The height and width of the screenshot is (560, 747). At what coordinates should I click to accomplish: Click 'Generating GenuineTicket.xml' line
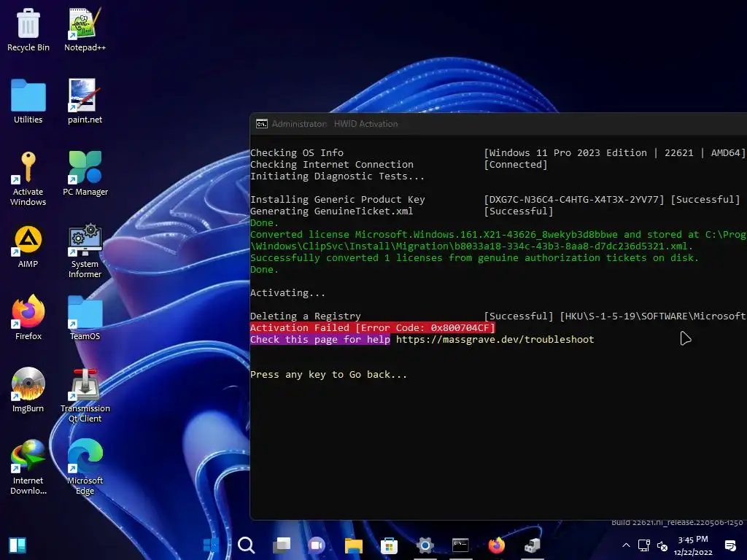coord(332,211)
